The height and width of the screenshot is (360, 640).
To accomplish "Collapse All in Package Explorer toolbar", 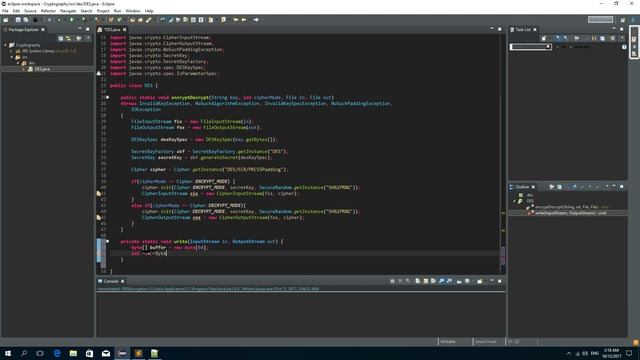I will [x=60, y=38].
